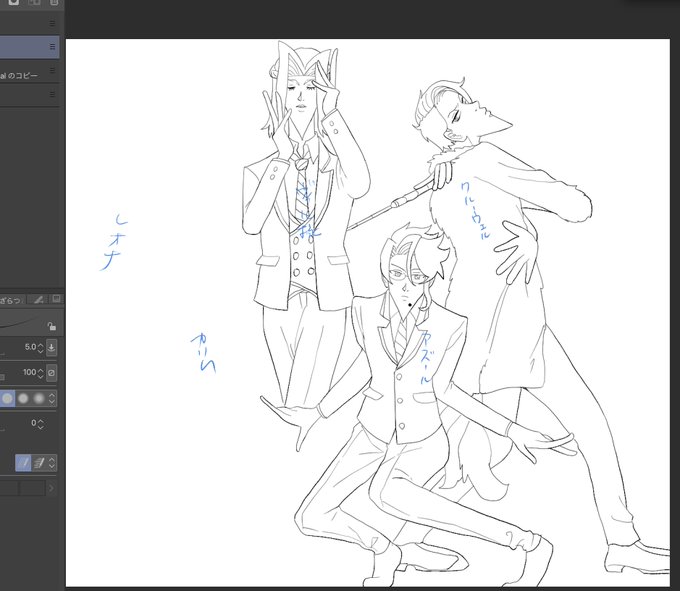Click the handle icon on the topmost panel row

(x=52, y=23)
